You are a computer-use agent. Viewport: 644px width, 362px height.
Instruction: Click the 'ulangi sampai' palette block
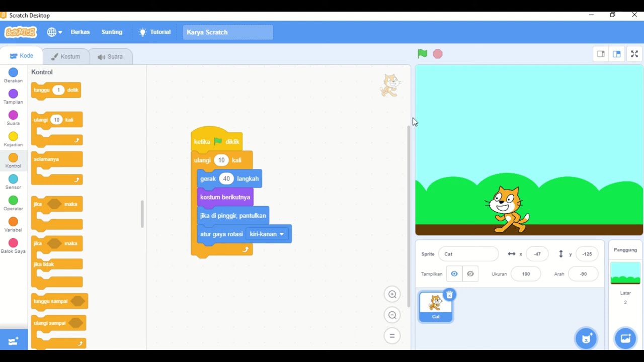[58, 331]
